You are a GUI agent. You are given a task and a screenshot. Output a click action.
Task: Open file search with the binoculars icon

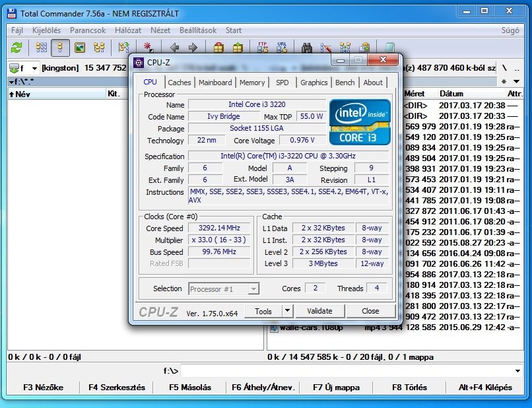(x=307, y=48)
